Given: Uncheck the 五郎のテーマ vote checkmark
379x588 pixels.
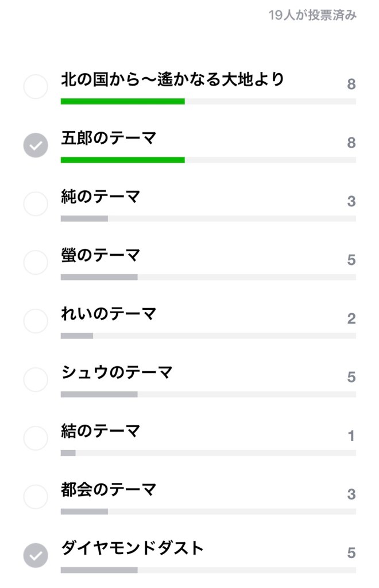Looking at the screenshot, I should click(x=36, y=145).
